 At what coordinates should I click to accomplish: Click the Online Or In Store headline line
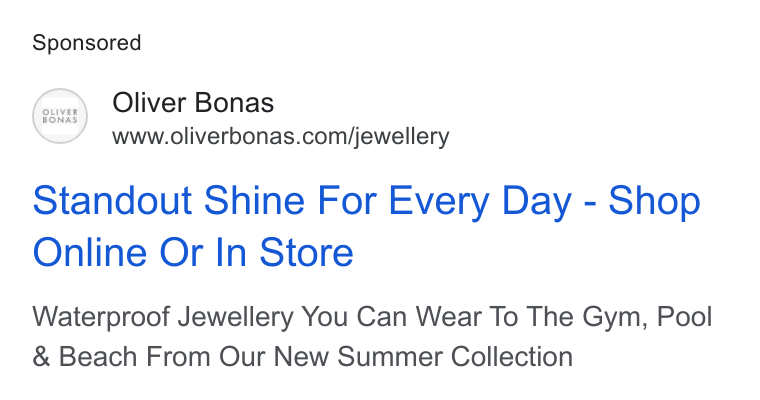coord(193,252)
